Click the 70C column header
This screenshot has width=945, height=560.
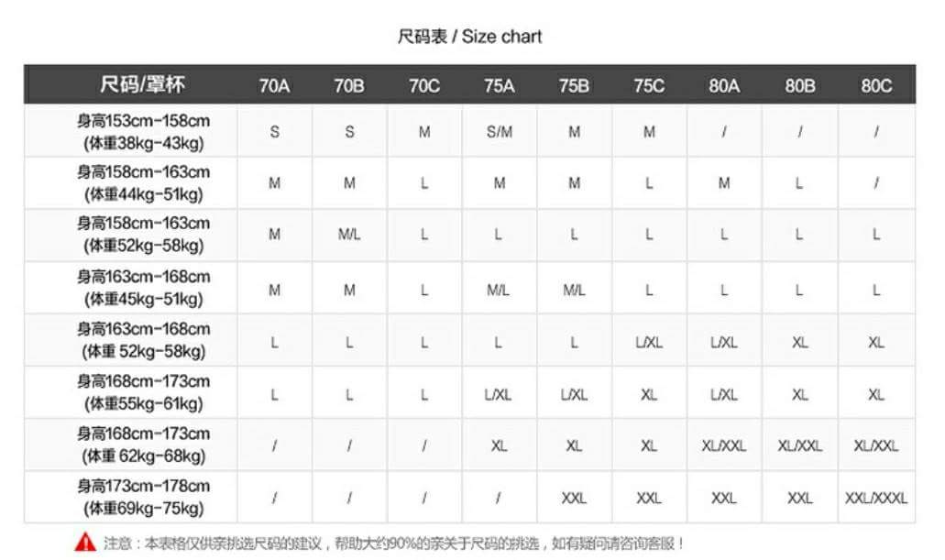[x=424, y=85]
